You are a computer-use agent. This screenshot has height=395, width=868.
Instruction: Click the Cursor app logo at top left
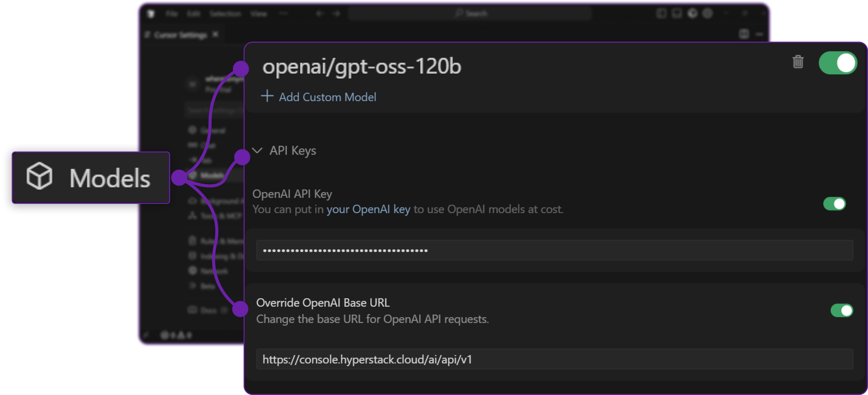tap(151, 13)
